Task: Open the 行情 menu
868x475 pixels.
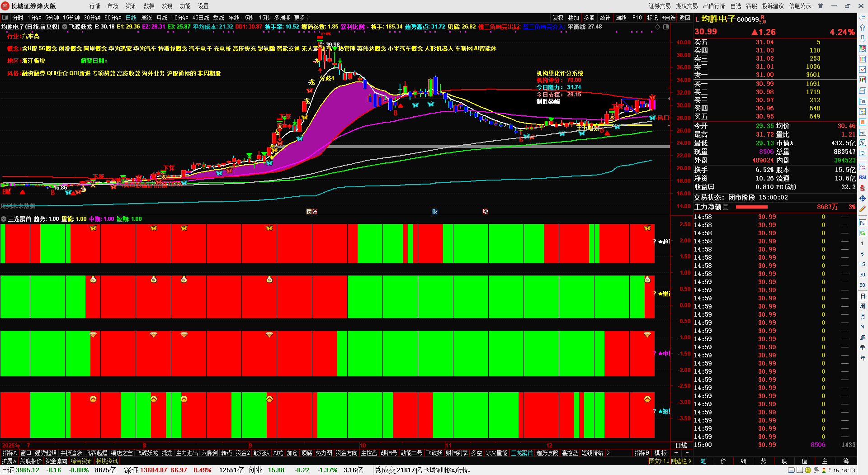Action: [x=95, y=6]
